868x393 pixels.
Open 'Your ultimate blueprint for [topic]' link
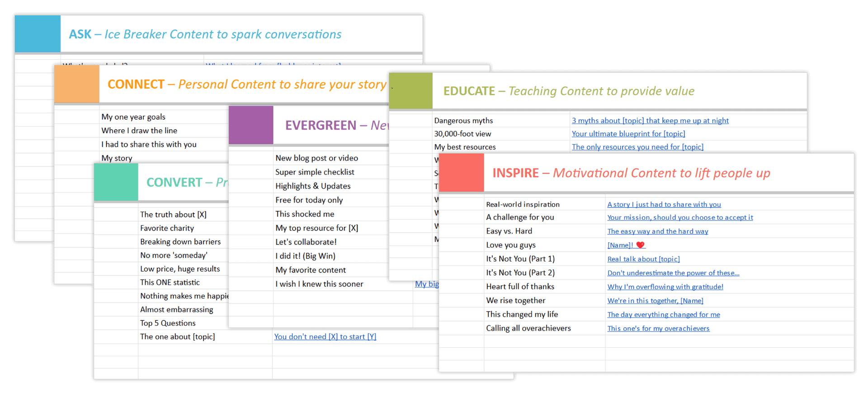[x=628, y=134]
